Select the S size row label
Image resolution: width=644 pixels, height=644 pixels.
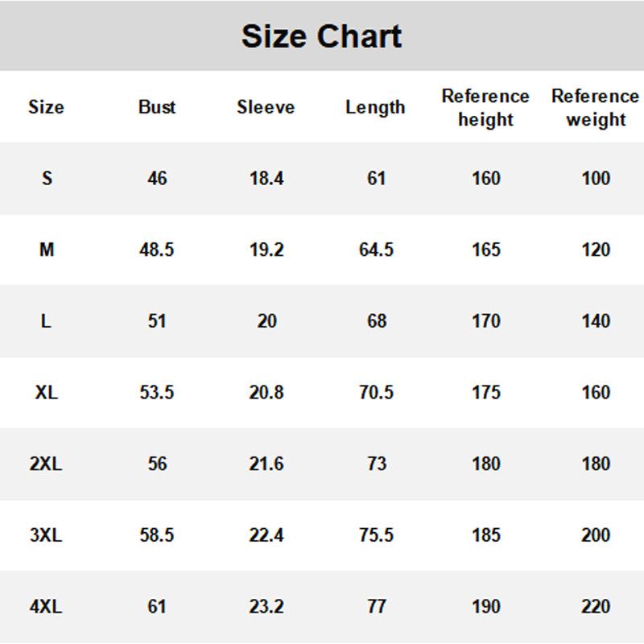pos(47,179)
